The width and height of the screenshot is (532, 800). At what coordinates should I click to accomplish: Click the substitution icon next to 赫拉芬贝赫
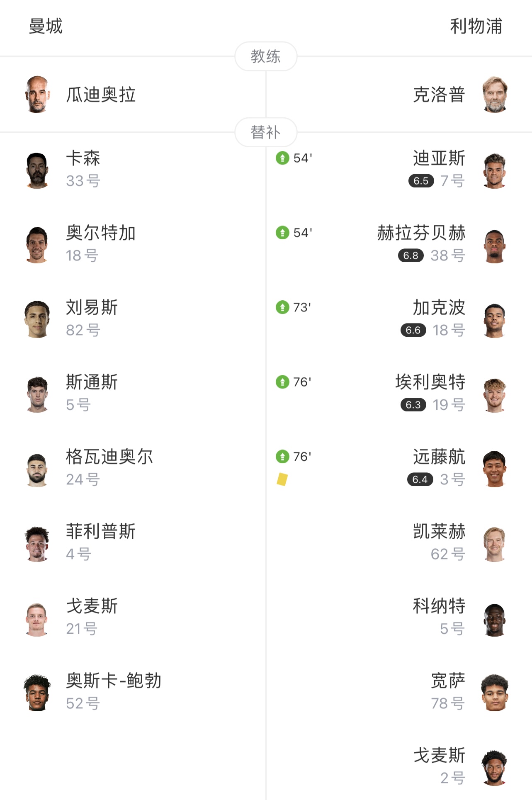(x=282, y=233)
